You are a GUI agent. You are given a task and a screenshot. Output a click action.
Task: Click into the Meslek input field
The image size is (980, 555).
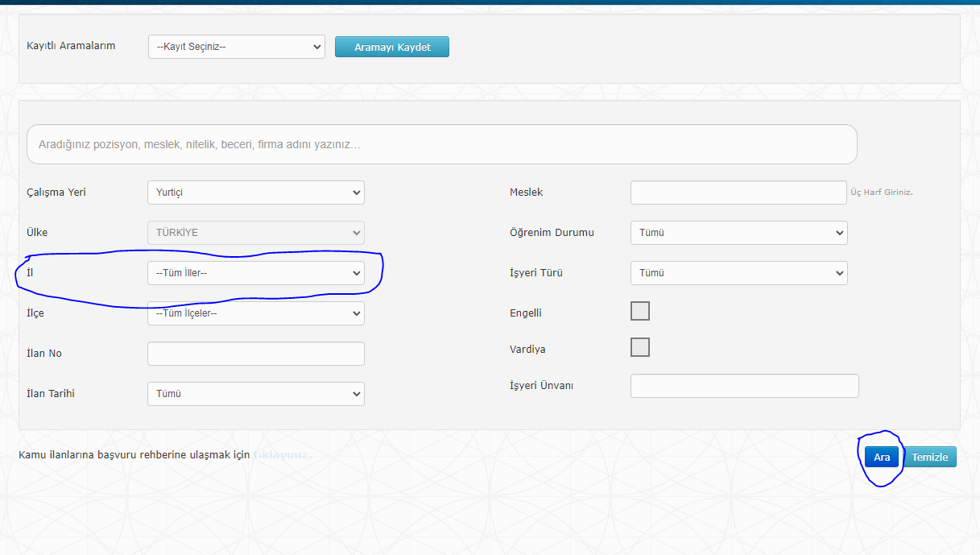tap(738, 193)
